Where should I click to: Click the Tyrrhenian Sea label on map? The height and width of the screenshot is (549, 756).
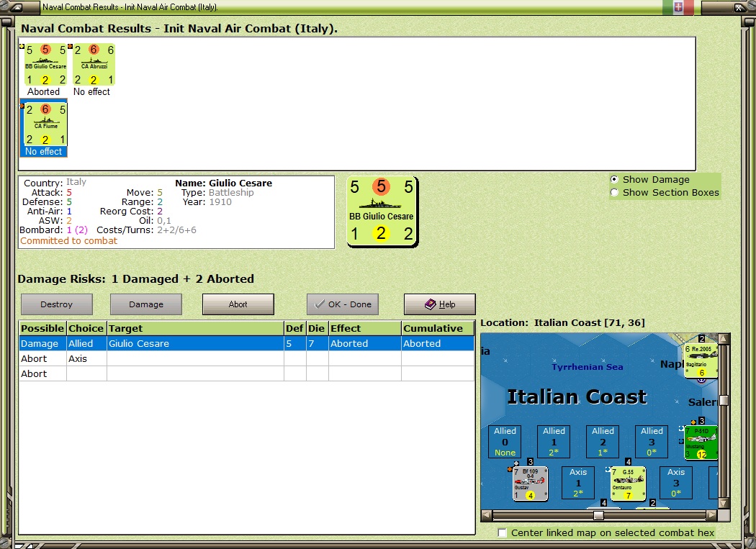pyautogui.click(x=588, y=367)
